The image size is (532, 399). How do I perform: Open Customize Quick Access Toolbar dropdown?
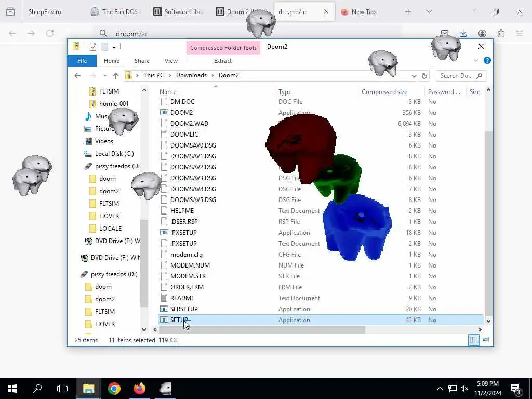pyautogui.click(x=114, y=47)
